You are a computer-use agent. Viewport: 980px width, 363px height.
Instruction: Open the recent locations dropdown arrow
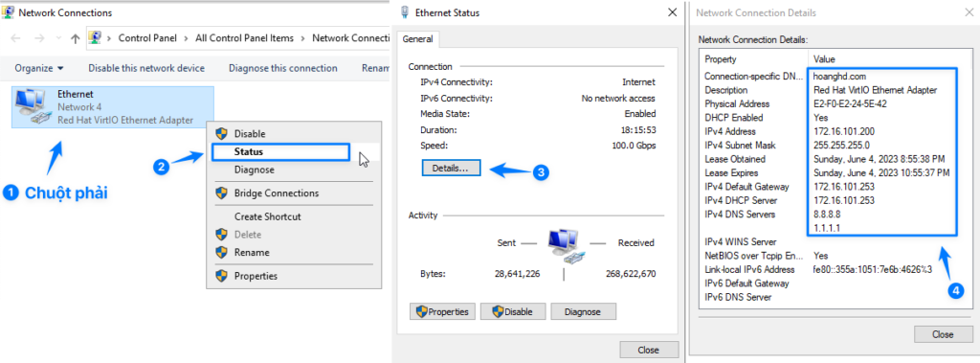(x=58, y=38)
